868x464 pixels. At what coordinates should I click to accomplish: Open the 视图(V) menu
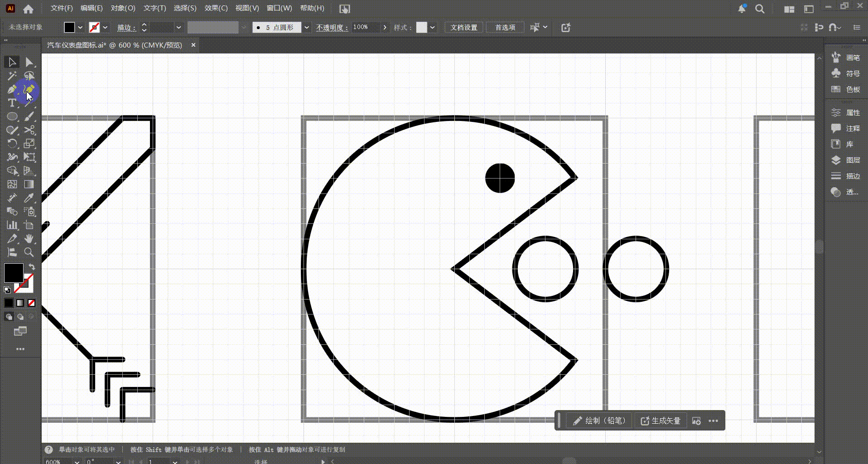tap(247, 8)
